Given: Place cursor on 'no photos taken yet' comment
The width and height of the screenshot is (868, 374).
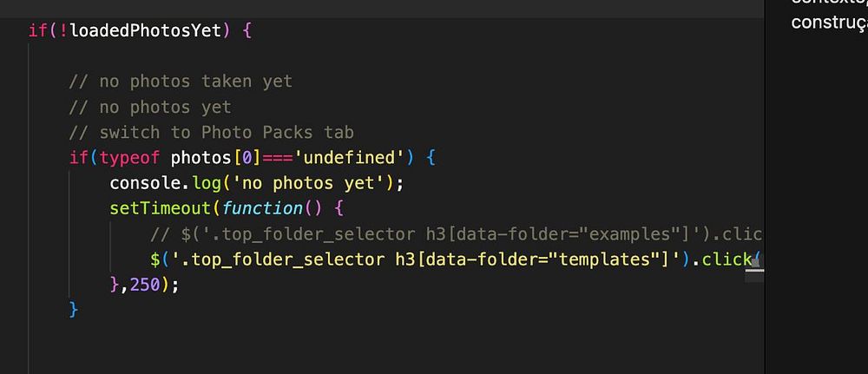Looking at the screenshot, I should [x=181, y=82].
